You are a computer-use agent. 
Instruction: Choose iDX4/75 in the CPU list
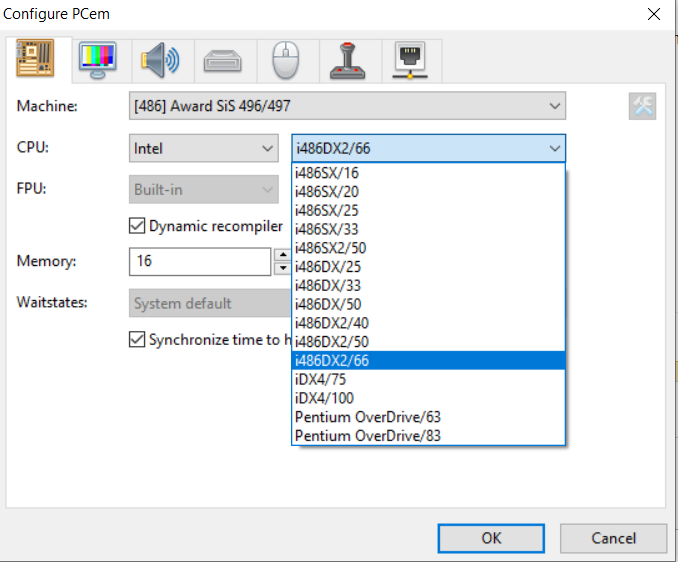429,379
